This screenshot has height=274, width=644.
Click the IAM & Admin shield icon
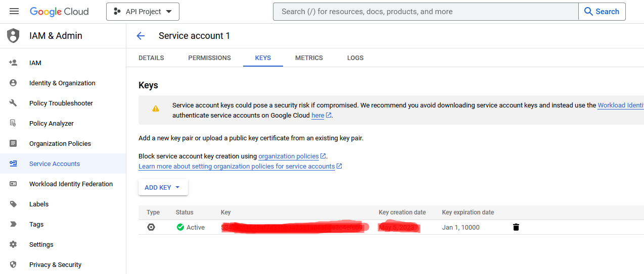tap(13, 36)
